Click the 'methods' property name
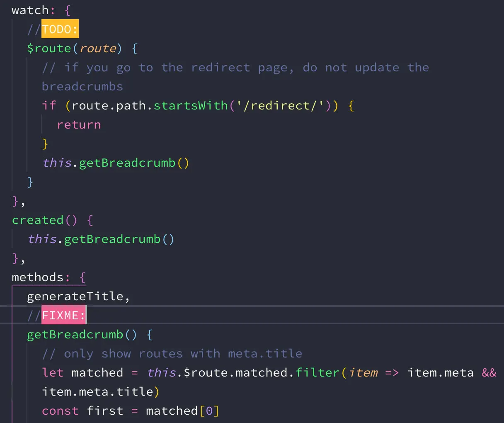 pyautogui.click(x=38, y=277)
